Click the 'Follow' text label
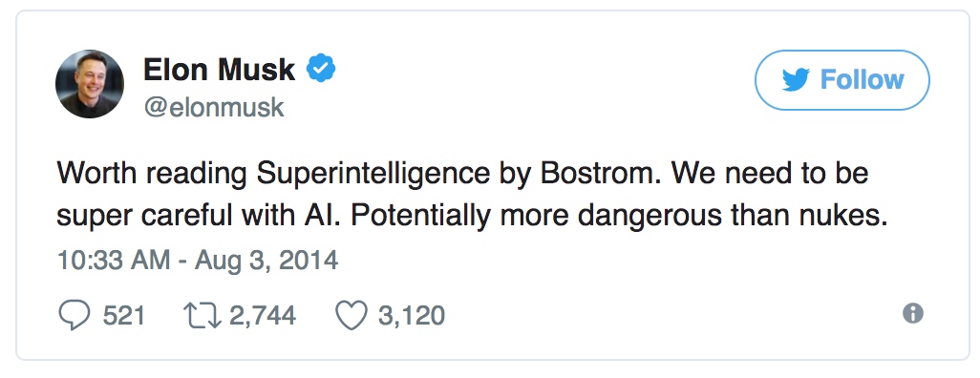This screenshot has height=378, width=980. [x=862, y=80]
